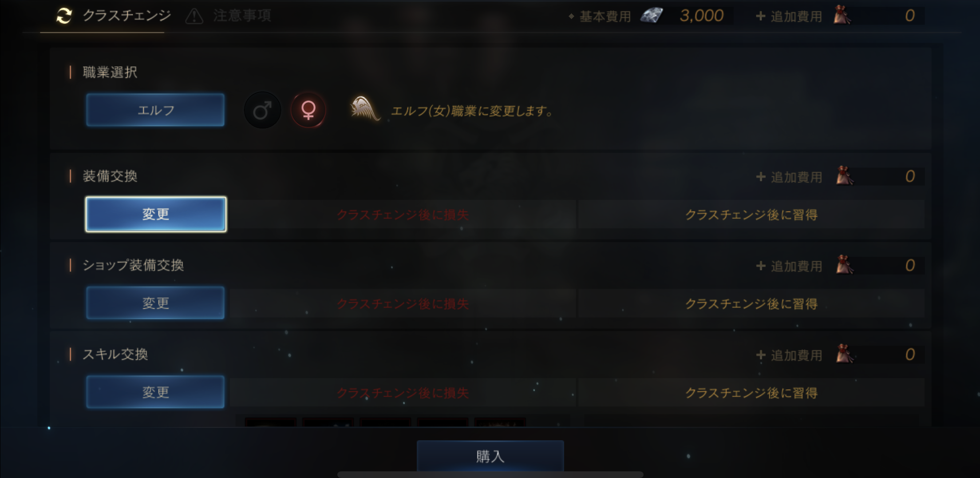Expand the スキル交換 クラスチェンジ後に習得 panel
The image size is (980, 478).
click(751, 393)
